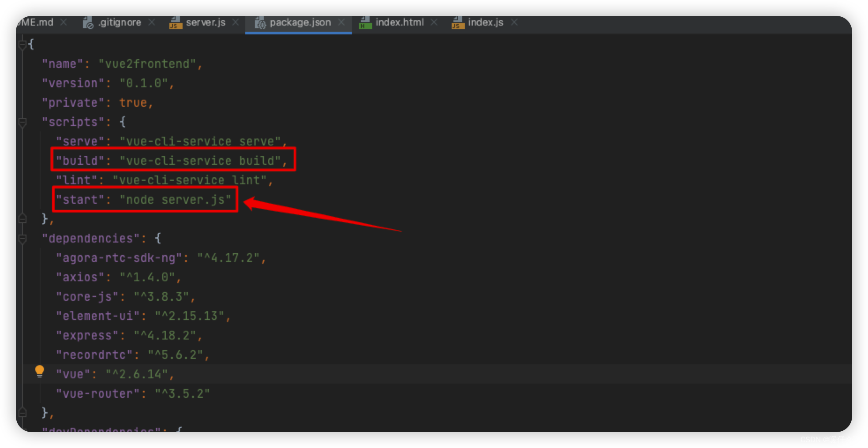Click the fold end marker closing dependencies
The height and width of the screenshot is (448, 868).
click(x=22, y=413)
